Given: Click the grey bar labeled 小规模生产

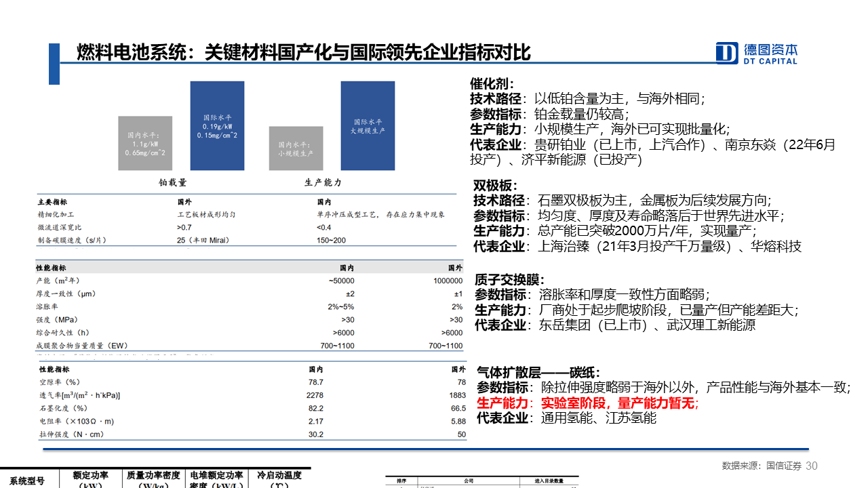Looking at the screenshot, I should tap(296, 148).
